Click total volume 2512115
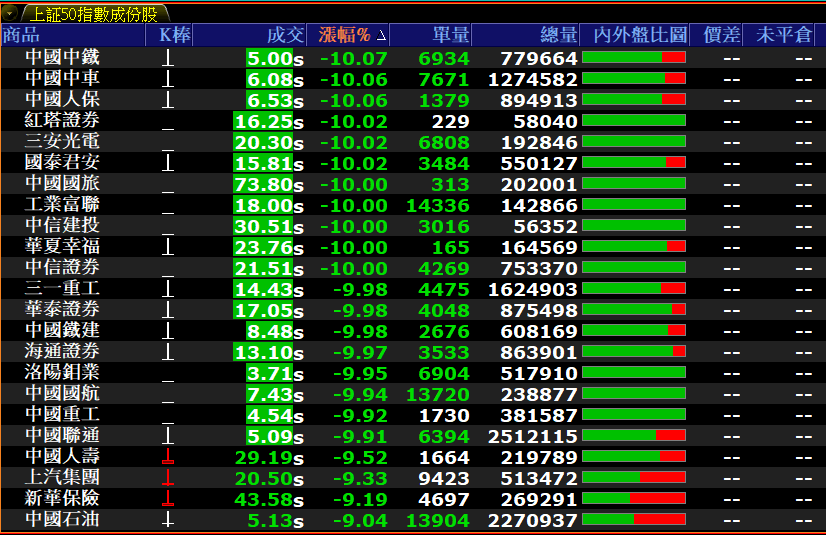This screenshot has height=535, width=826. pyautogui.click(x=533, y=437)
